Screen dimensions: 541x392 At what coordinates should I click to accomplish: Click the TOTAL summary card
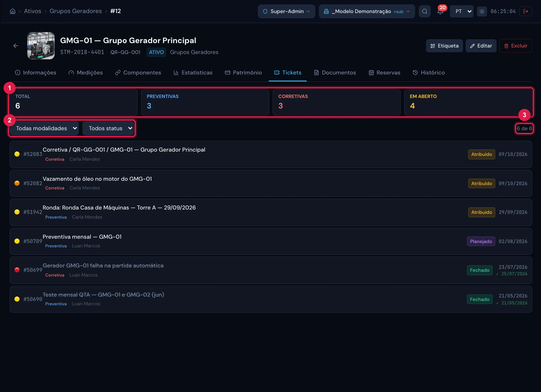(73, 102)
